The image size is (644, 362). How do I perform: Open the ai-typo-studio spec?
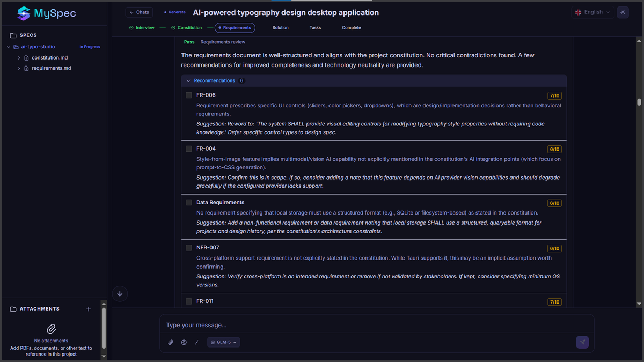click(38, 47)
